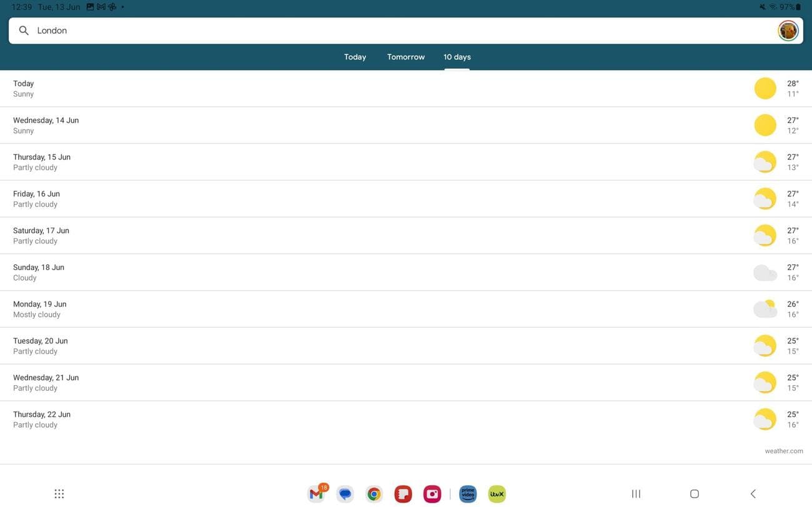812x507 pixels.
Task: Tap the sunny icon on the Today row
Action: tap(765, 88)
